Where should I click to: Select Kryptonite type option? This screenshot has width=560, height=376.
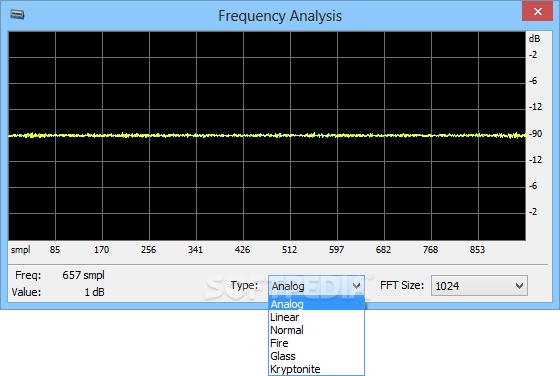point(316,369)
